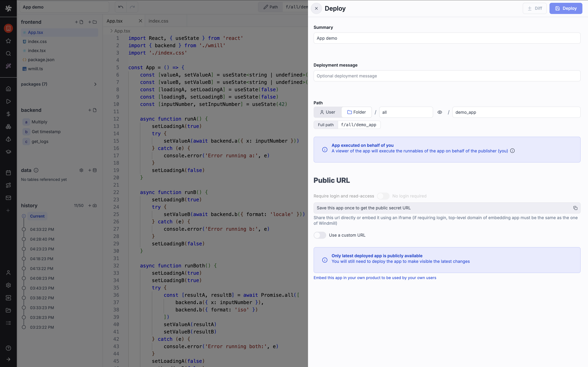Expand the packages (7) section

[95, 84]
